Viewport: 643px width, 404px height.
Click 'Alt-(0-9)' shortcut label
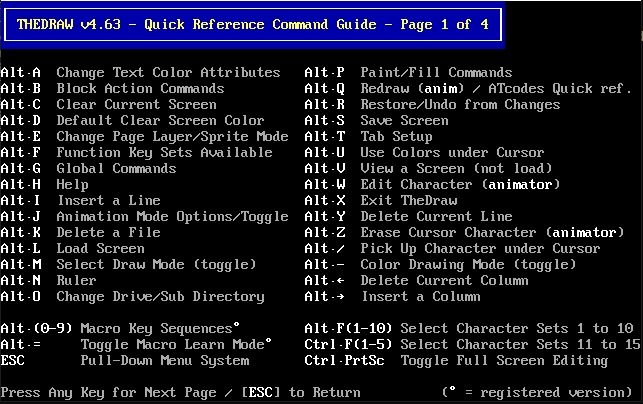(x=36, y=329)
